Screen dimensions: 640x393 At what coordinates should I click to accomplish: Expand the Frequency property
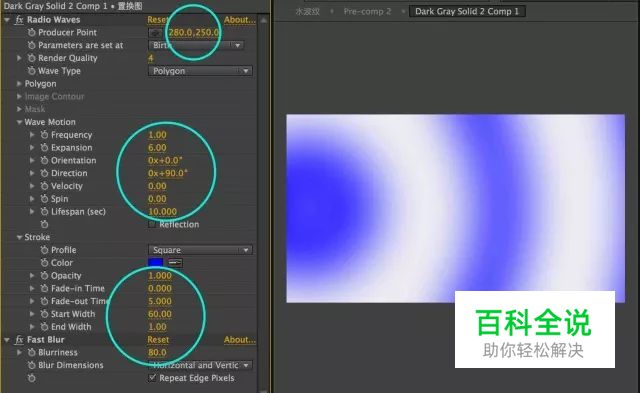point(32,135)
